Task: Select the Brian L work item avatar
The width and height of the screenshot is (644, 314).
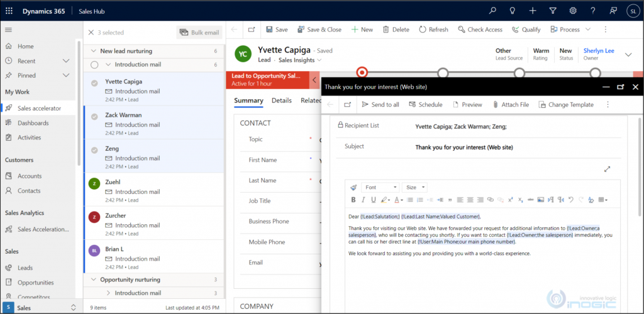Action: 94,251
